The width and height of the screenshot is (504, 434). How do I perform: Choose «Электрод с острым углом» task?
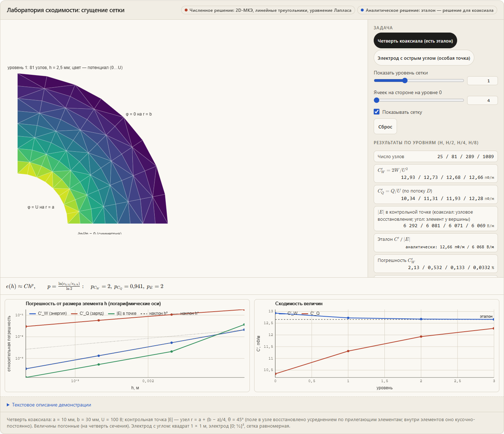click(x=424, y=58)
